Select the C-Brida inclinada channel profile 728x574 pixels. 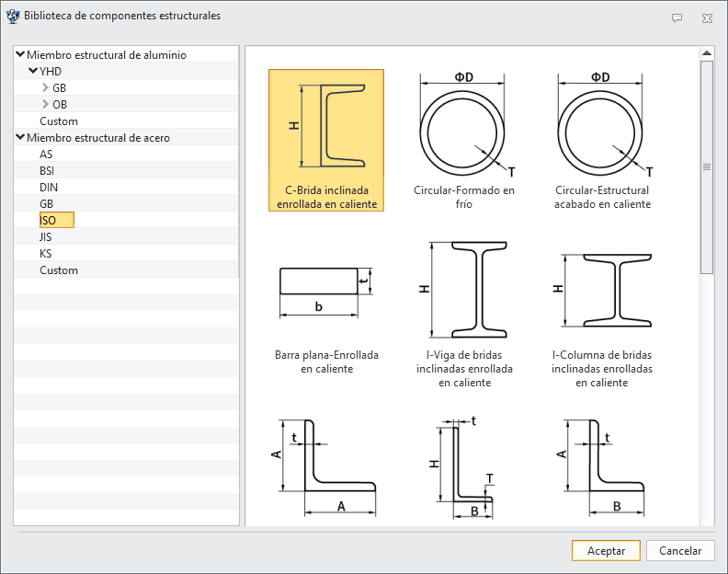coord(326,141)
